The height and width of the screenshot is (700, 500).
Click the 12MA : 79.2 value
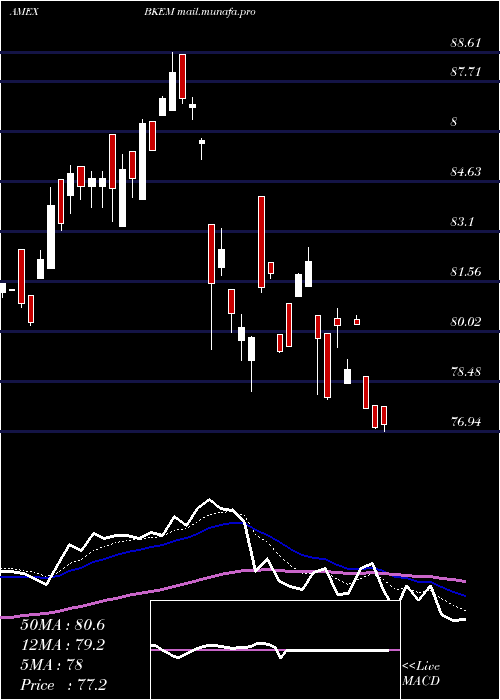pyautogui.click(x=62, y=645)
